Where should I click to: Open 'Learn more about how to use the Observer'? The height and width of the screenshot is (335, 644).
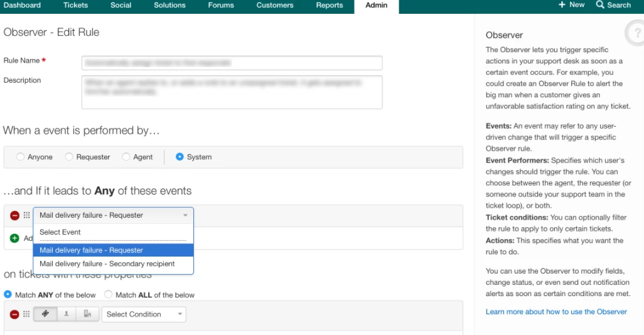point(556,312)
